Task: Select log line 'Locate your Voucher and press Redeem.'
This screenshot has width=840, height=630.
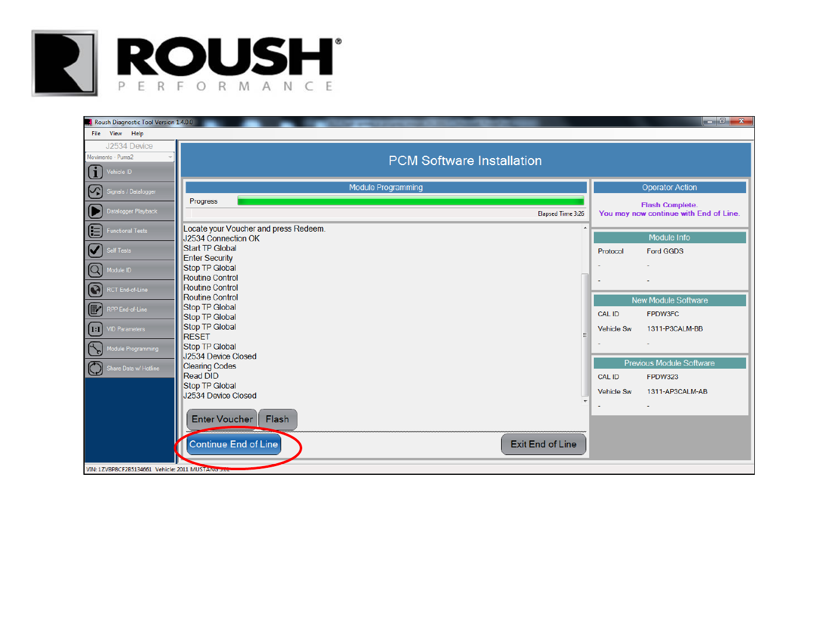Action: pyautogui.click(x=254, y=229)
